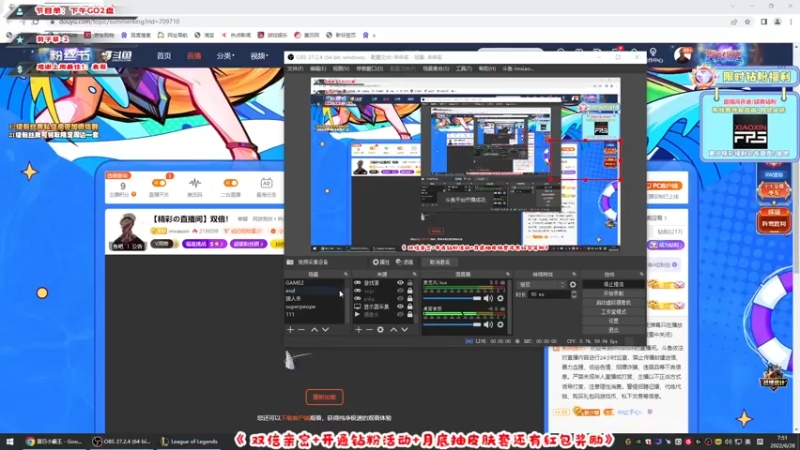Click the transition duration 50 ms field
This screenshot has height=450, width=800.
[549, 294]
